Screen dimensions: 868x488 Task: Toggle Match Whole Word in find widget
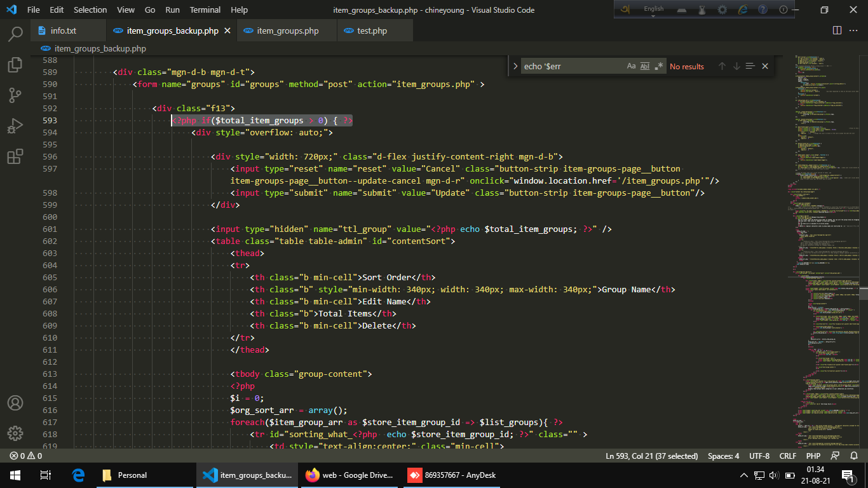coord(645,66)
